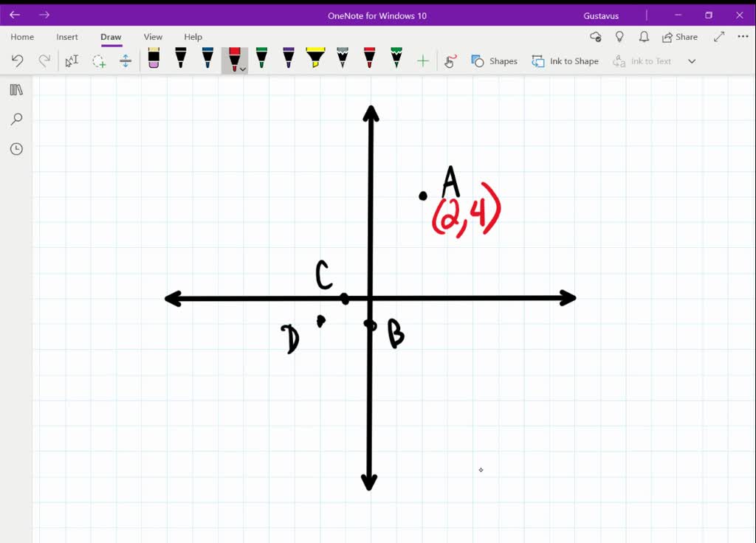Viewport: 756px width, 543px height.
Task: Open the View menu
Action: pos(153,36)
